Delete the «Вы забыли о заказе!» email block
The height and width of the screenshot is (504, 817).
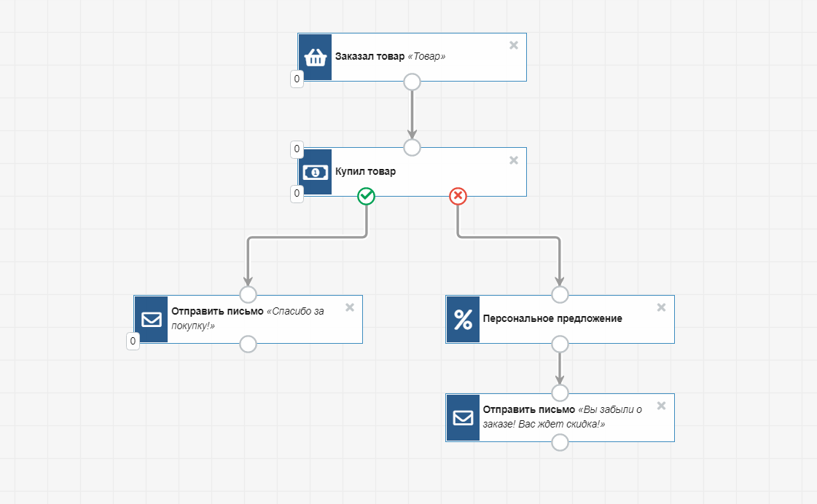click(661, 406)
